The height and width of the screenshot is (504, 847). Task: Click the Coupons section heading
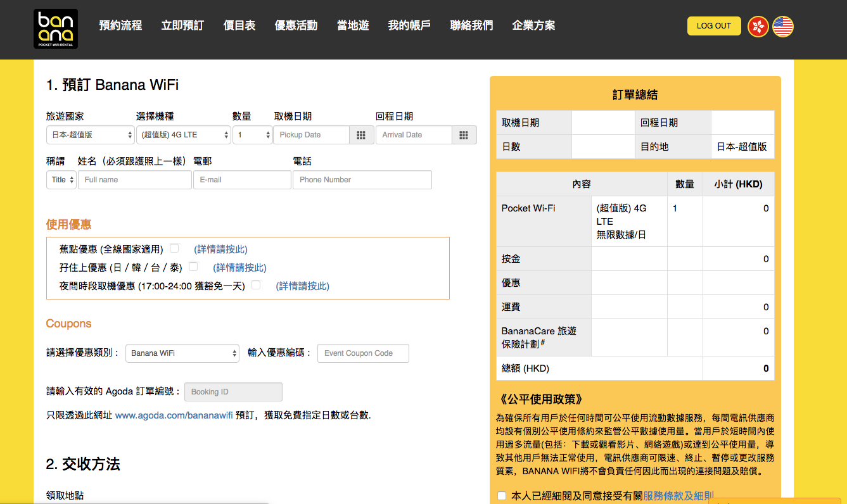[x=68, y=324]
